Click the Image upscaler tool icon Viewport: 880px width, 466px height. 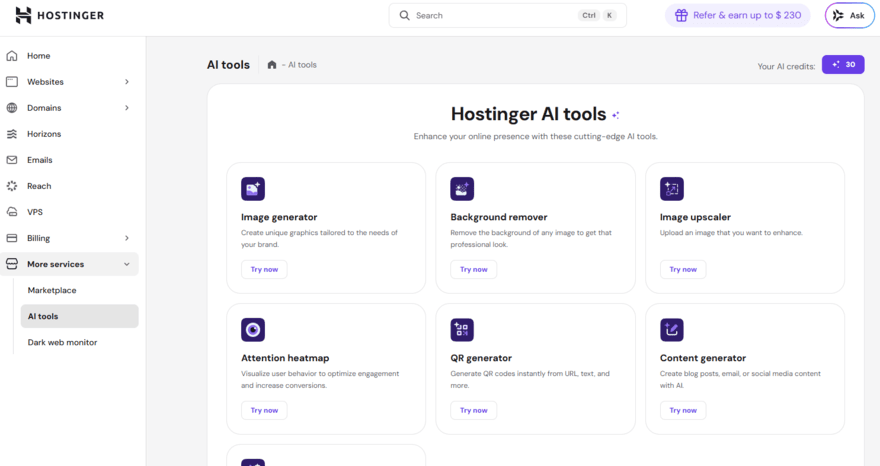[x=672, y=189]
